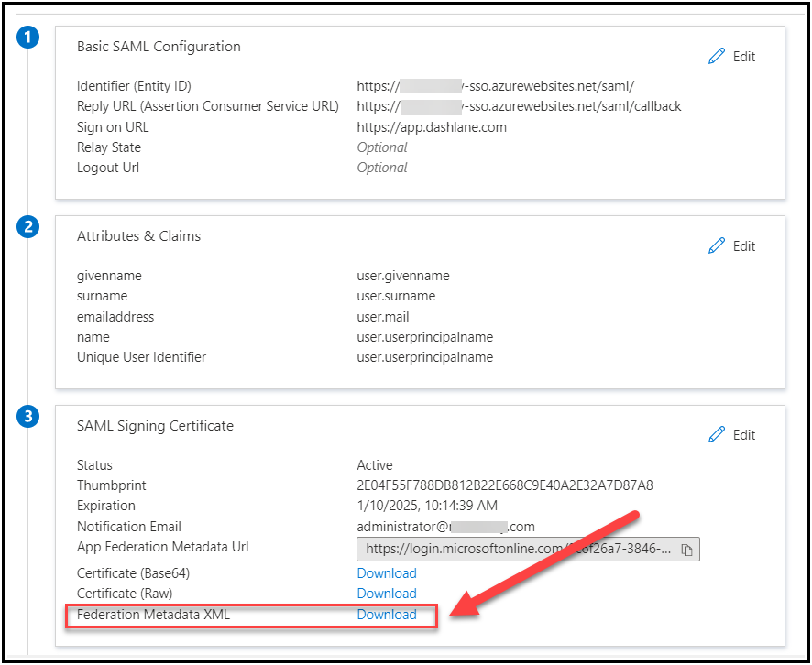Select the step 2 circle badge
Viewport: 812px width, 665px height.
coord(28,227)
